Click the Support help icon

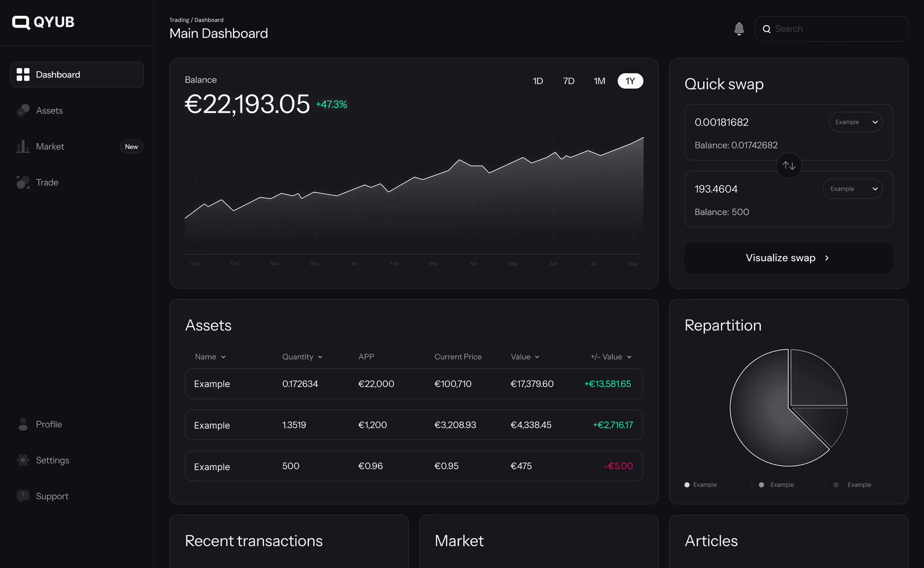[23, 496]
